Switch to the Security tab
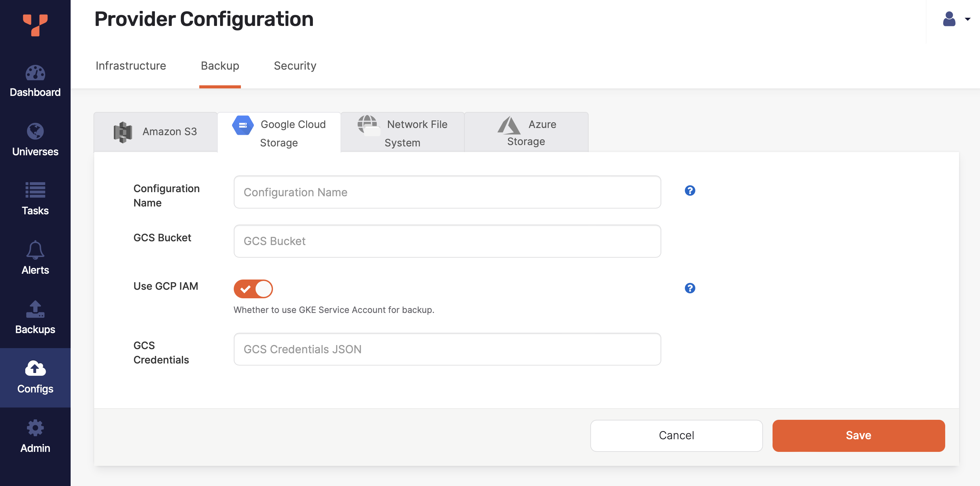Image resolution: width=980 pixels, height=486 pixels. tap(295, 66)
